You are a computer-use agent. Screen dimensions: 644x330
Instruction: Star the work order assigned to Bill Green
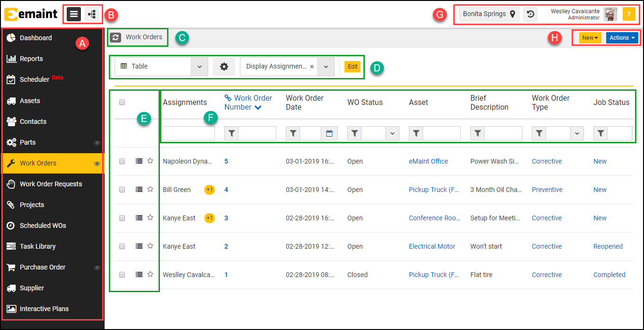click(150, 189)
